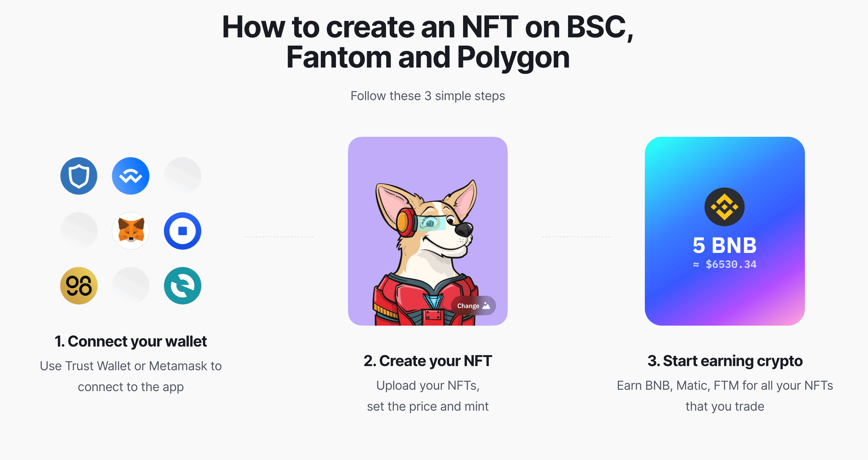Click the blank placeholder circle beside MetaMask
The image size is (868, 460).
[x=79, y=231]
